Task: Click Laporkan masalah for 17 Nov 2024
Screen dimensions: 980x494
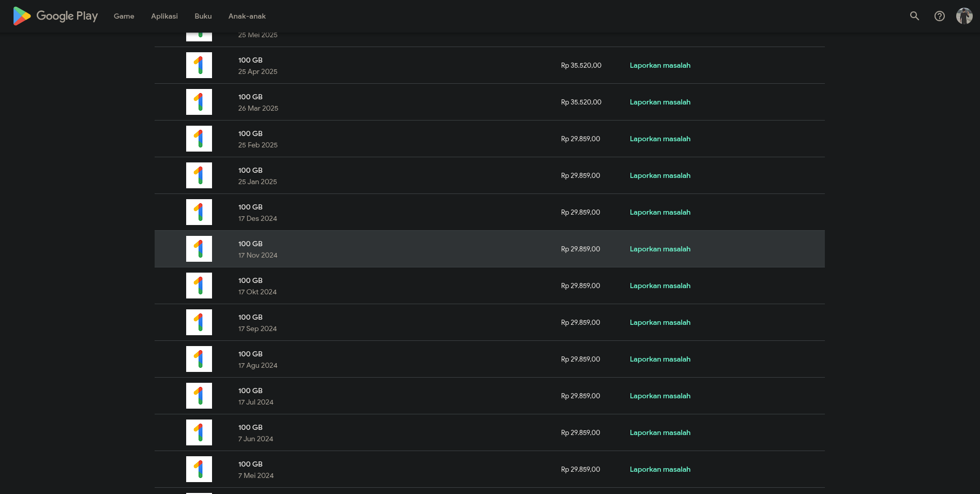Action: [660, 249]
